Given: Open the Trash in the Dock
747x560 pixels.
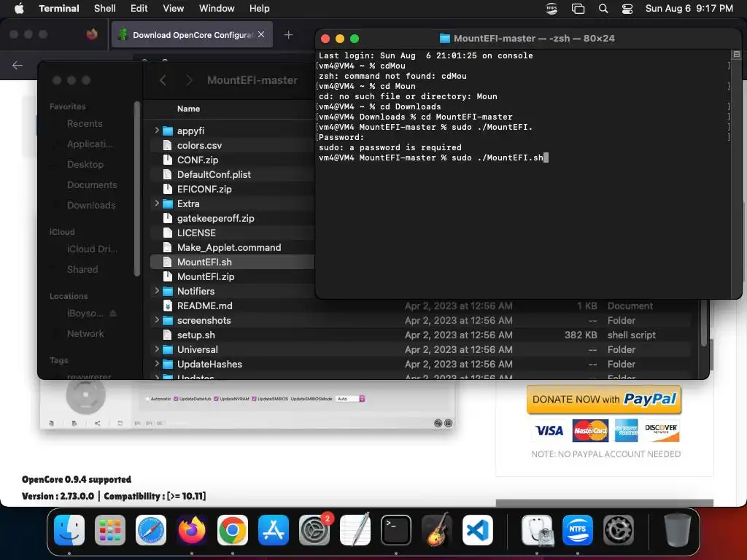Looking at the screenshot, I should click(678, 530).
